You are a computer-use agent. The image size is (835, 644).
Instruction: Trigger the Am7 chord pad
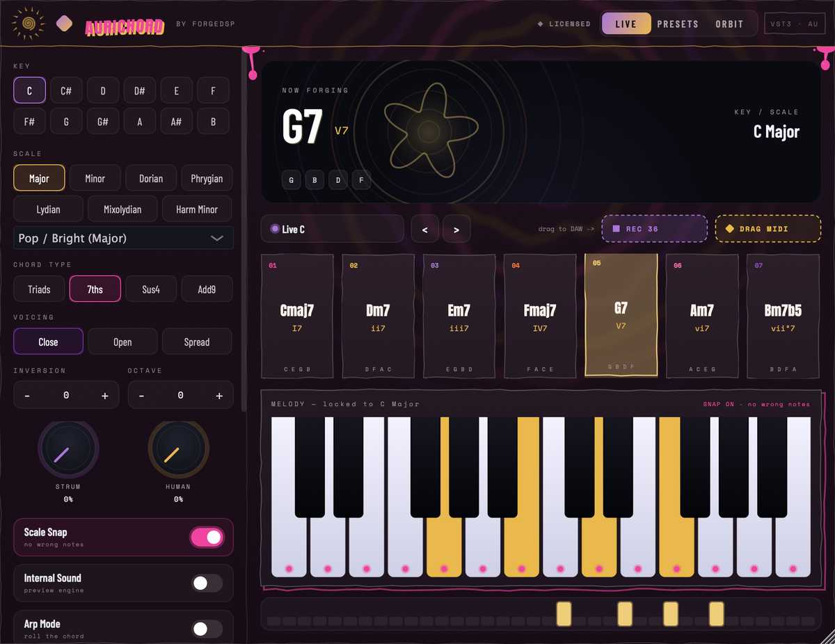pyautogui.click(x=702, y=315)
